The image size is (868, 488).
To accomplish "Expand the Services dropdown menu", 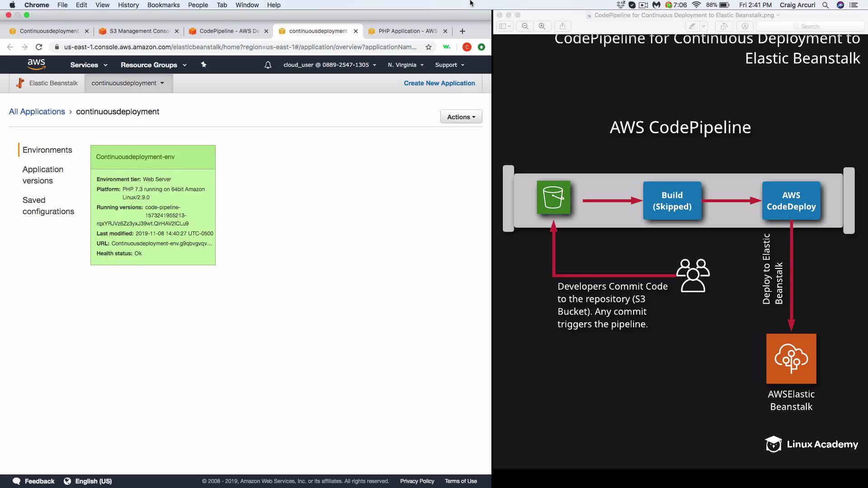I will click(89, 65).
